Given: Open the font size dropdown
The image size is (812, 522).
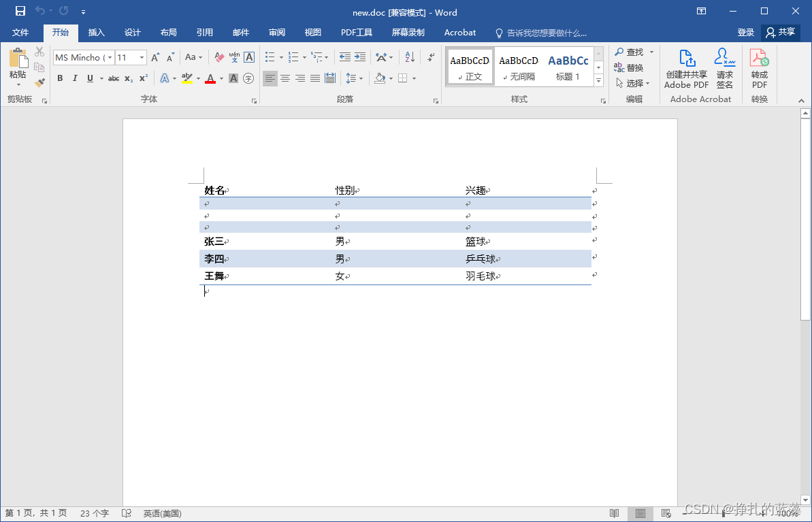Looking at the screenshot, I should (142, 57).
